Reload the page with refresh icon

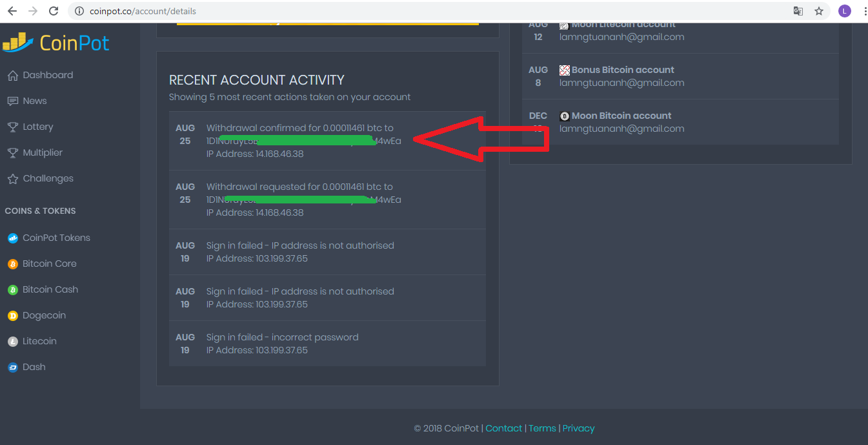(x=54, y=11)
